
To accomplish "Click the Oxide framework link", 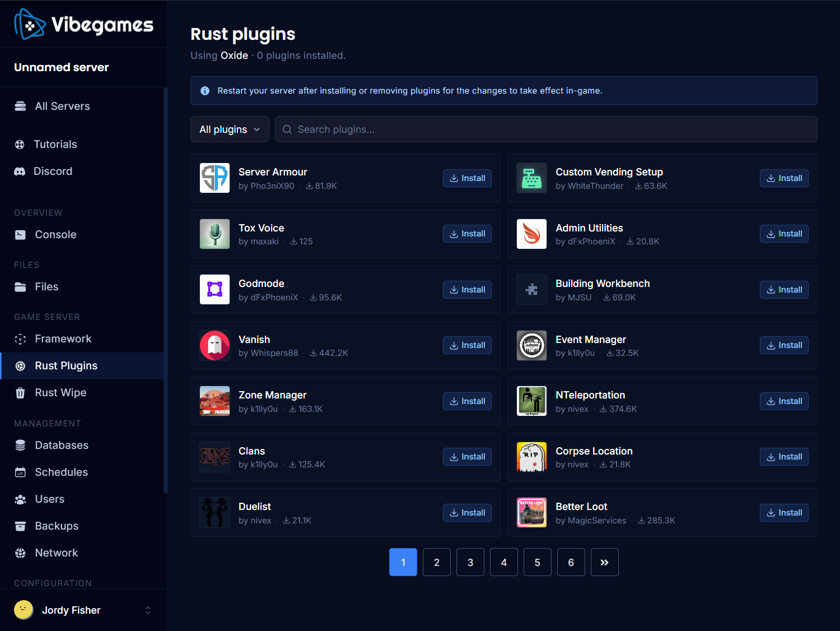I will (234, 55).
